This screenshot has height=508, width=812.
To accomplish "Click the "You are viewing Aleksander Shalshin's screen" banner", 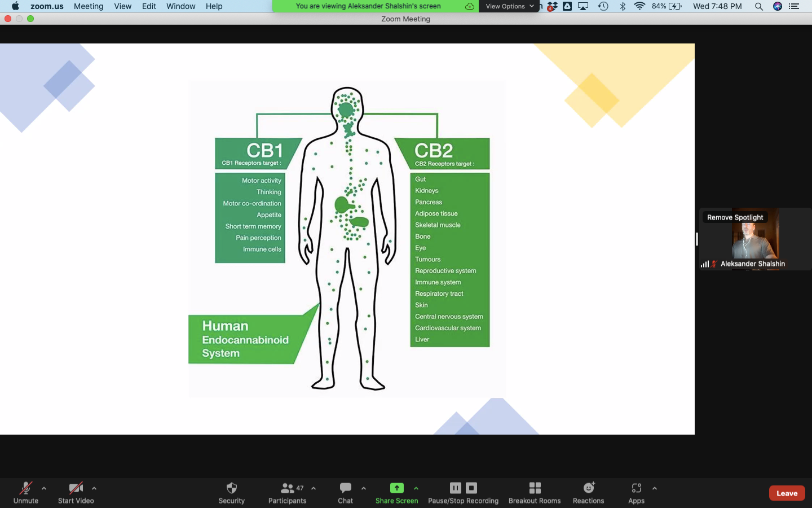I will 368,6.
